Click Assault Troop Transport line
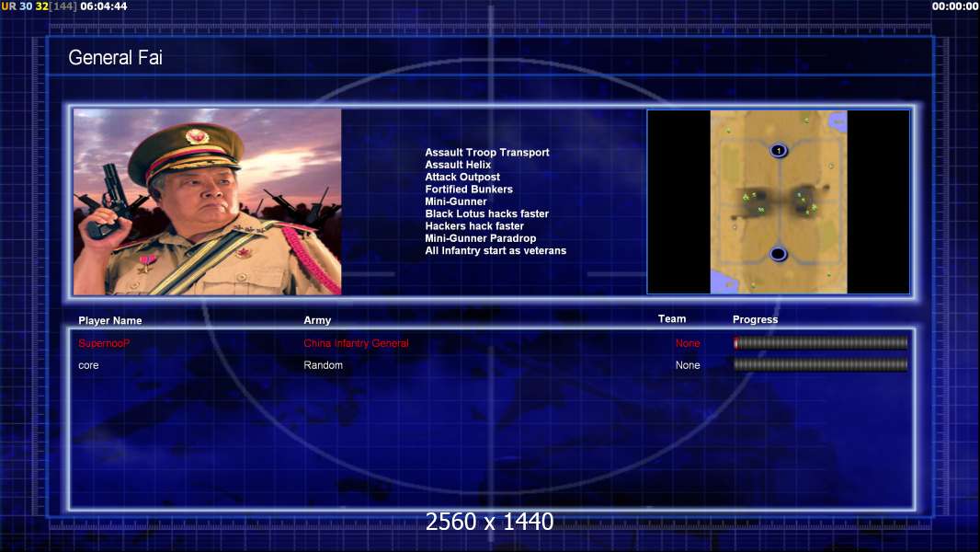980x552 pixels. 487,152
